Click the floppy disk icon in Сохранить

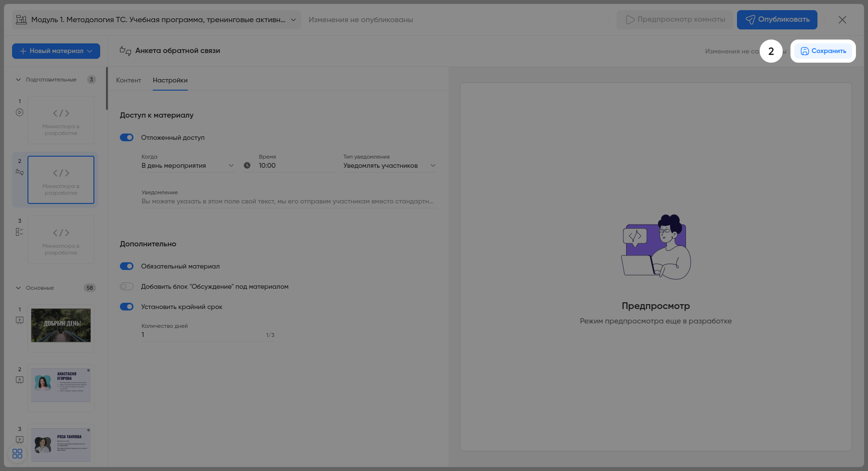[x=804, y=51]
